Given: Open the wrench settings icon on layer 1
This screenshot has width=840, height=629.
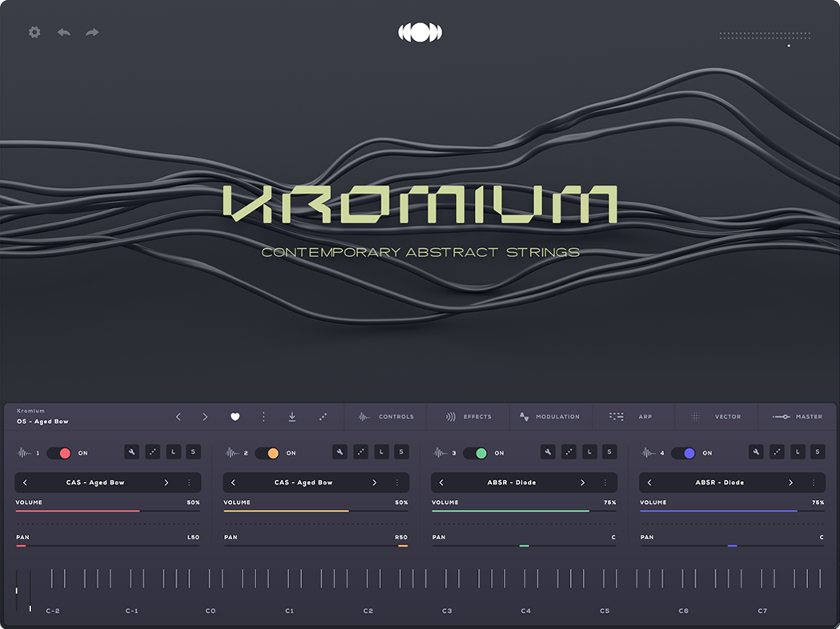Looking at the screenshot, I should pos(132,452).
